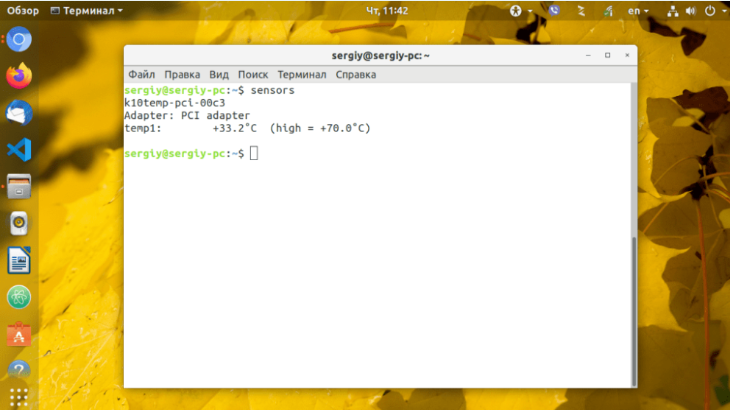The image size is (730, 410).
Task: Launch Atom editor from dock
Action: click(19, 297)
